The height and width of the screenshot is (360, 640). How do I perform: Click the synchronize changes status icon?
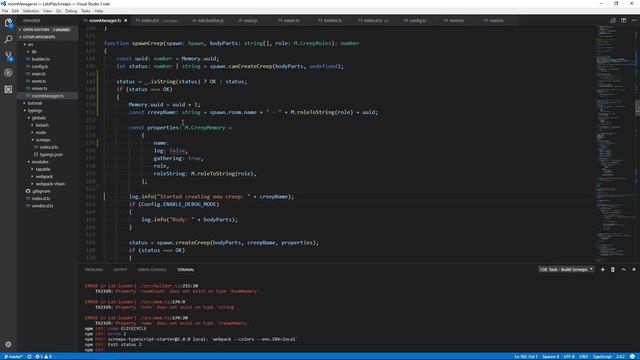(x=29, y=357)
